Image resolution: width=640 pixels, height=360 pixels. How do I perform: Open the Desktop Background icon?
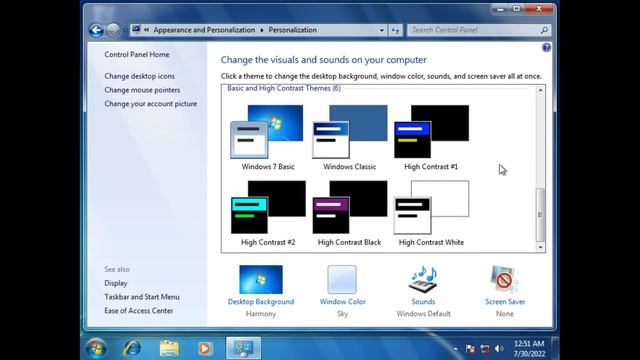click(261, 280)
